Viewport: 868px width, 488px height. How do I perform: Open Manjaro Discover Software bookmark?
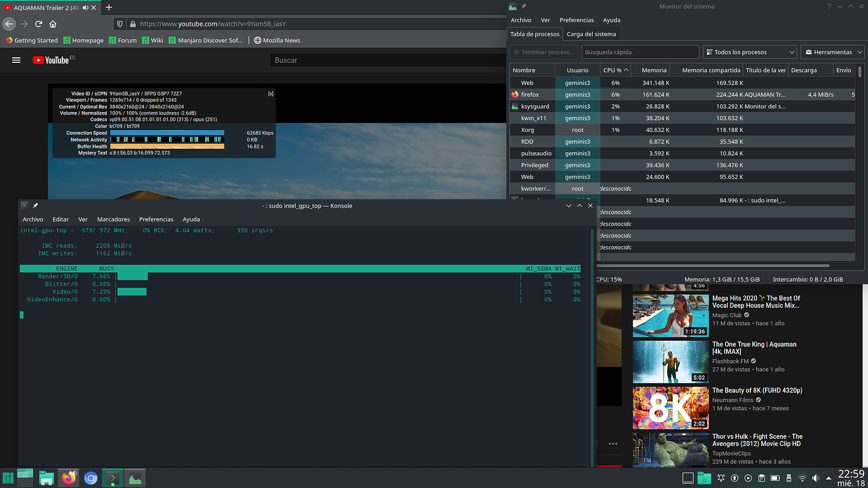point(205,40)
